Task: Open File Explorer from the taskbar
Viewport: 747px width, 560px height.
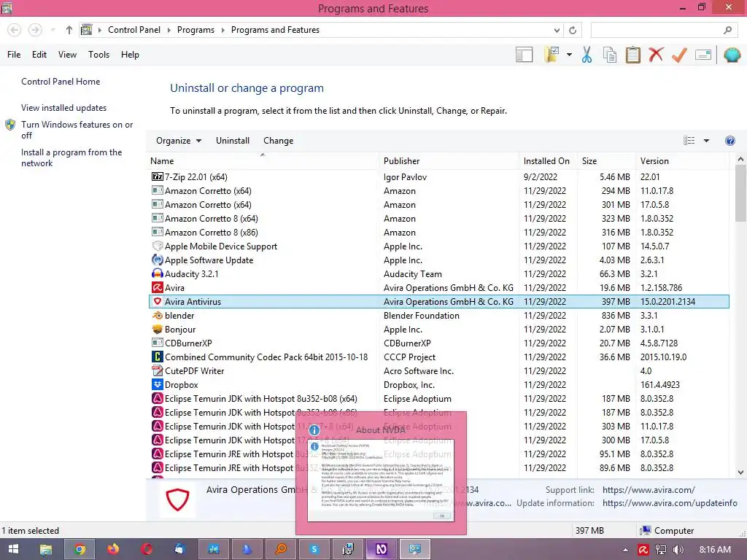Action: (46, 549)
